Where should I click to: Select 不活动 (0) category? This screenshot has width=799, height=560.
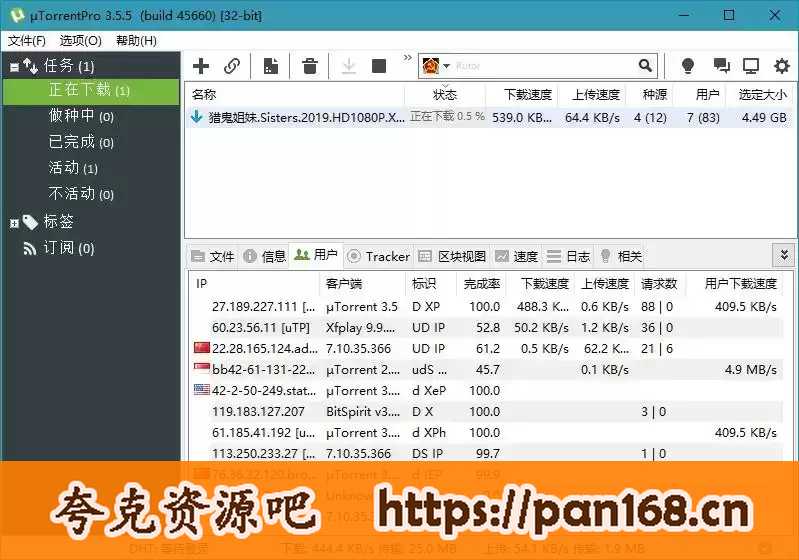click(81, 194)
